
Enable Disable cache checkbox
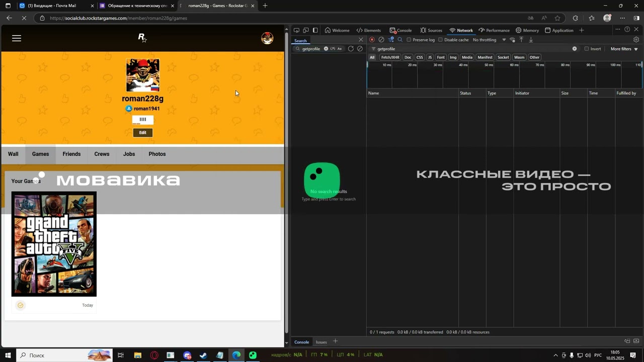tap(440, 40)
